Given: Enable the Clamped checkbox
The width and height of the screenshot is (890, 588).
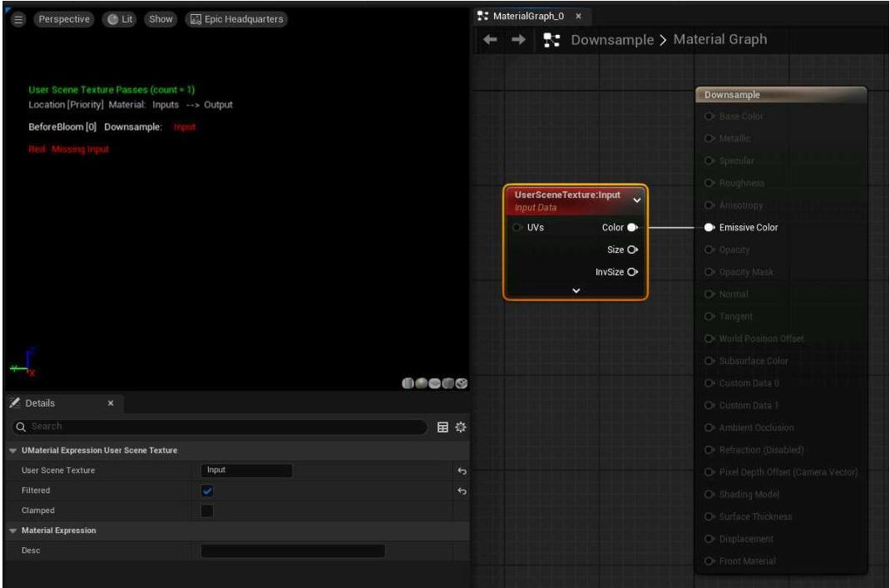Looking at the screenshot, I should (208, 511).
